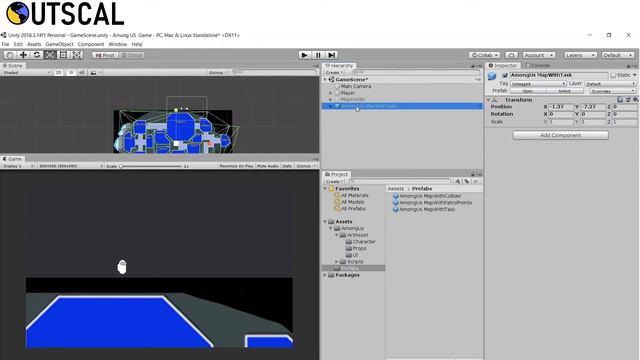Image resolution: width=640 pixels, height=360 pixels.
Task: Open the File menu
Action: [5, 44]
